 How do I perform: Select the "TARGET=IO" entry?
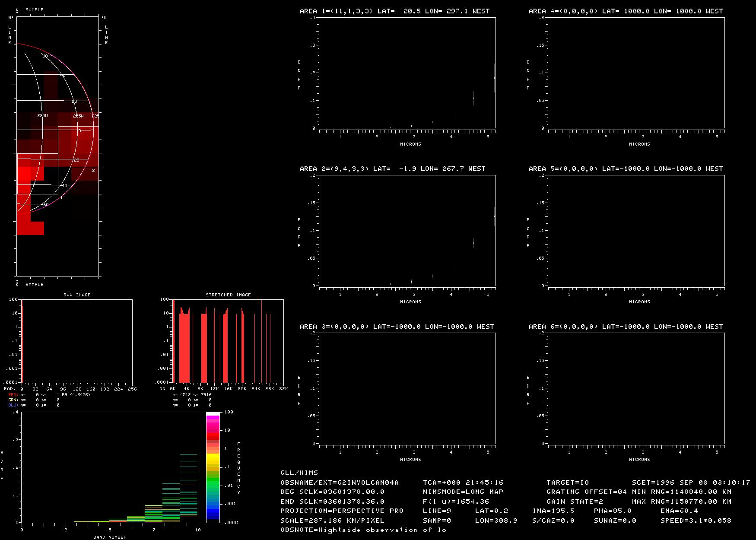[x=568, y=483]
